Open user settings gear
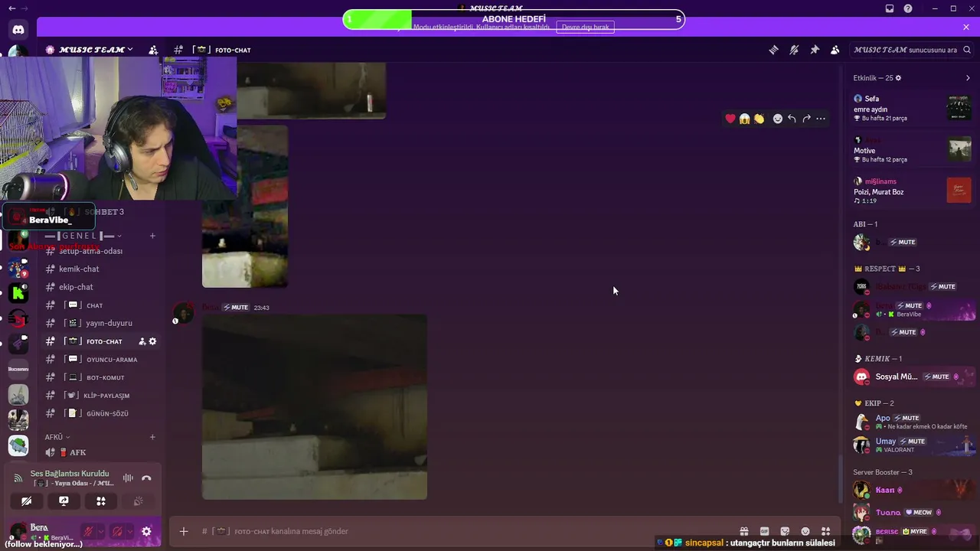This screenshot has height=551, width=980. [146, 531]
